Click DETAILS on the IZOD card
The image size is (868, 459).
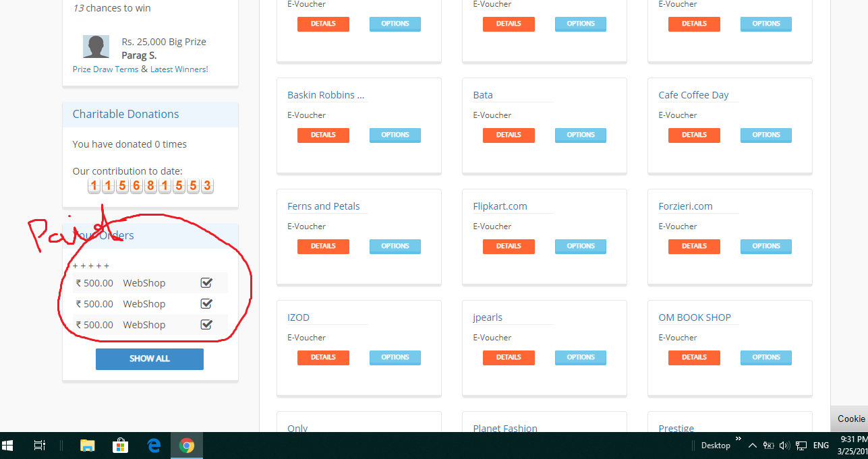click(x=323, y=357)
